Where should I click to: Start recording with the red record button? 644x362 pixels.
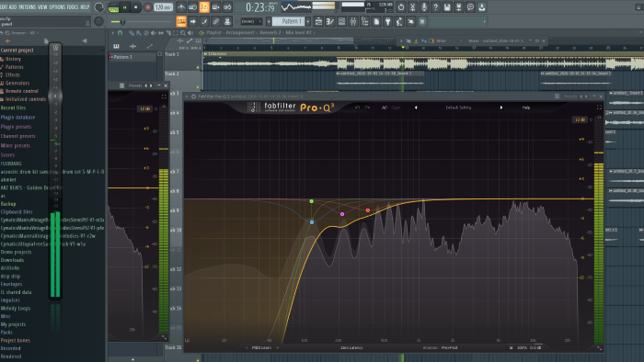point(147,7)
